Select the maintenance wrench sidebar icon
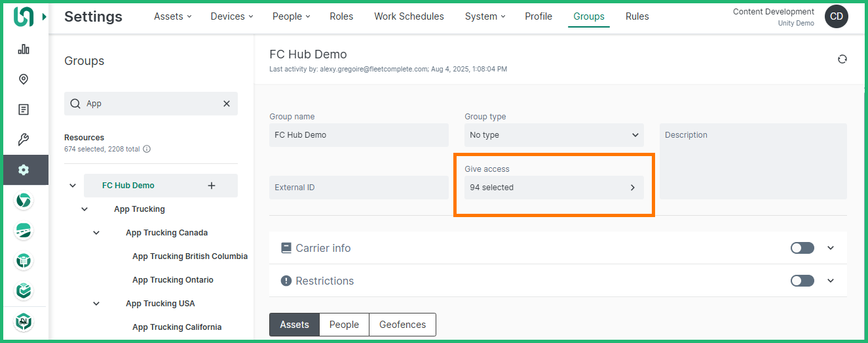 24,140
